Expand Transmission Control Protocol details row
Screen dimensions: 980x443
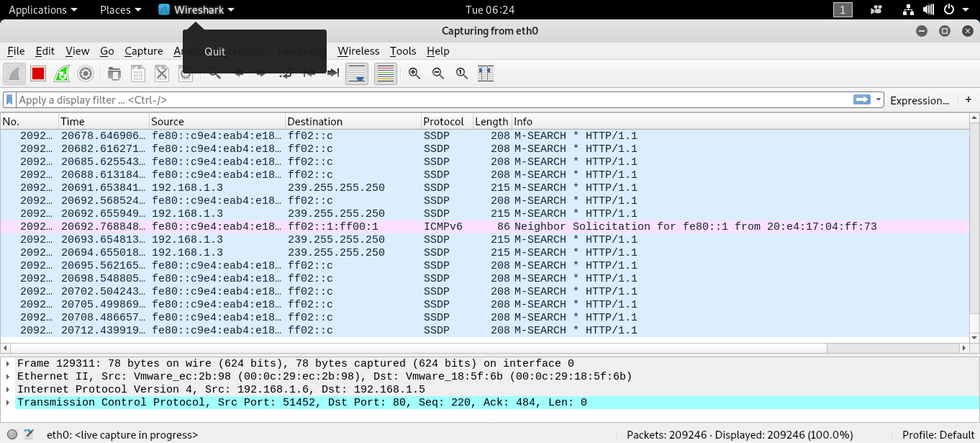click(x=8, y=403)
